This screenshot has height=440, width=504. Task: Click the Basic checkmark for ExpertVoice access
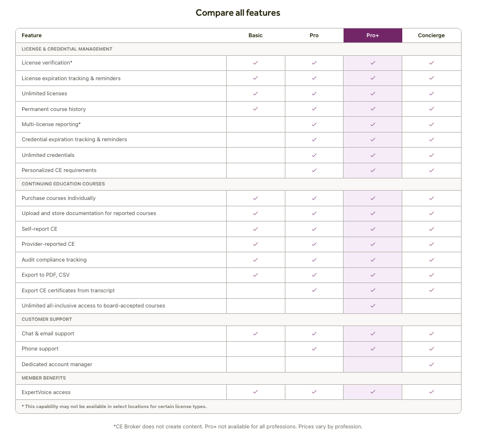coord(255,392)
